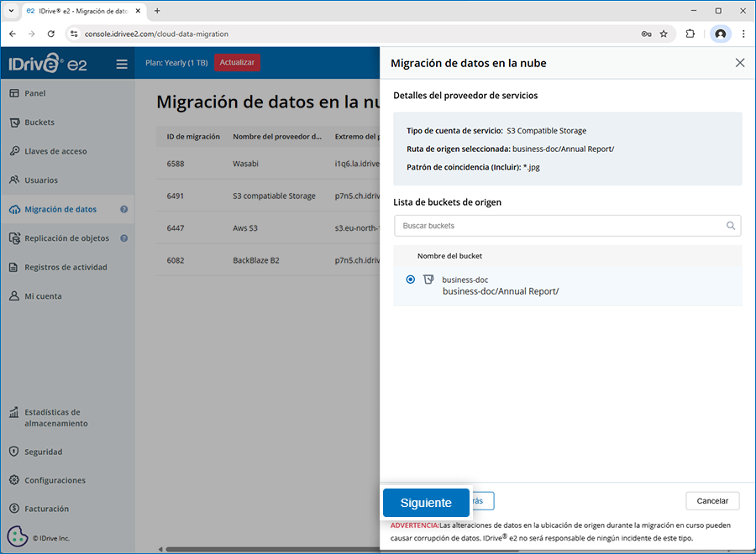The width and height of the screenshot is (756, 554).
Task: Click the IDrive e2 logo
Action: (x=47, y=64)
